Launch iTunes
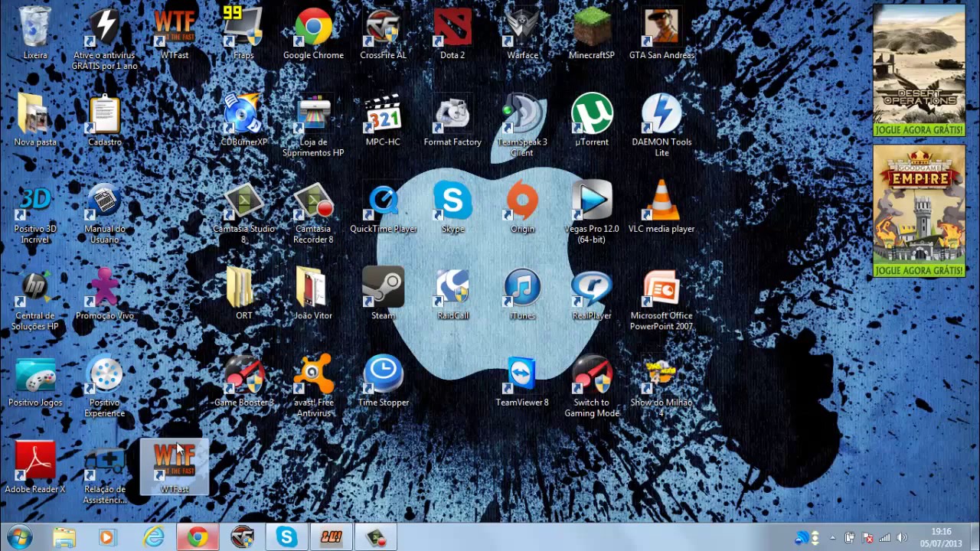Image resolution: width=980 pixels, height=551 pixels. pos(522,293)
